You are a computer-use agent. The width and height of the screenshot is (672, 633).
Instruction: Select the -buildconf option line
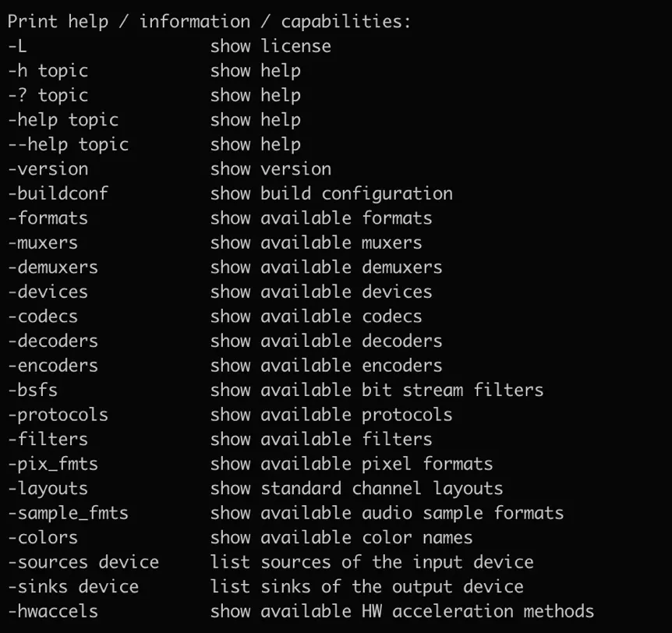click(230, 193)
